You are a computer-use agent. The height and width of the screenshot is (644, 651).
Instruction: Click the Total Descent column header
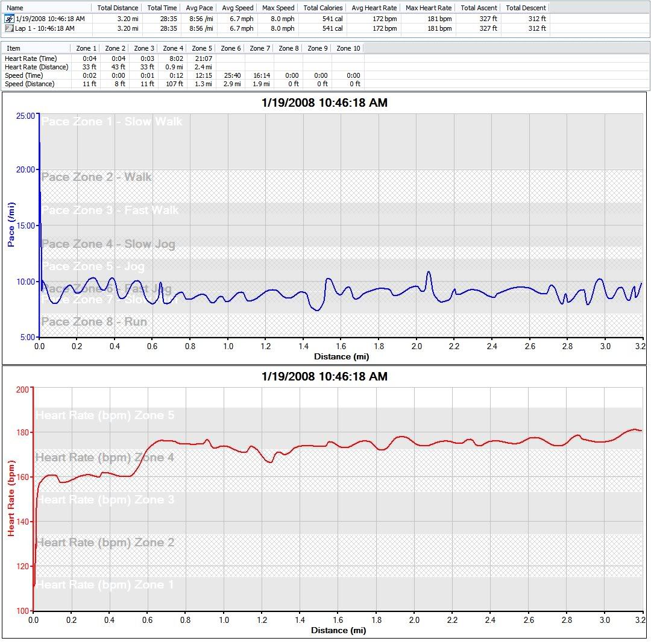(x=526, y=8)
